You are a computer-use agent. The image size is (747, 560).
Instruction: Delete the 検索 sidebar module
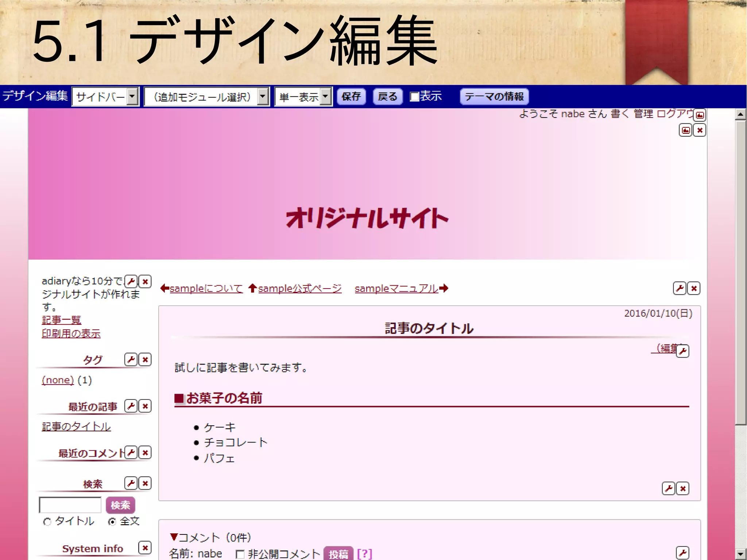click(145, 483)
